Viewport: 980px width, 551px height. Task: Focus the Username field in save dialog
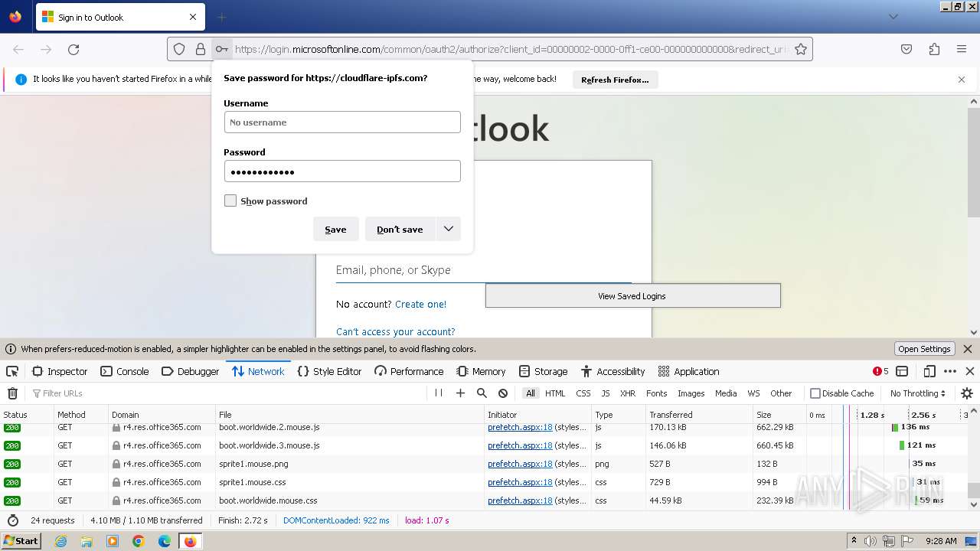342,122
